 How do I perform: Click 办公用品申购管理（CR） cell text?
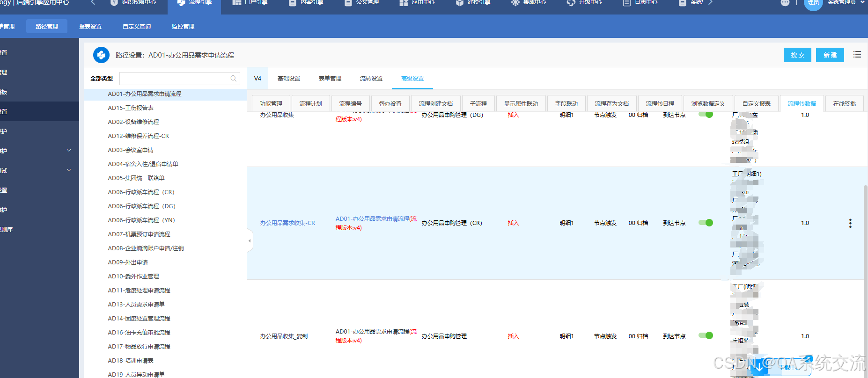pos(452,223)
